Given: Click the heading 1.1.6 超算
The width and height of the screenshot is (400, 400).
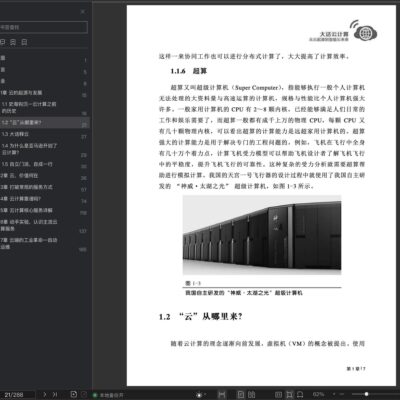Looking at the screenshot, I should point(189,71).
